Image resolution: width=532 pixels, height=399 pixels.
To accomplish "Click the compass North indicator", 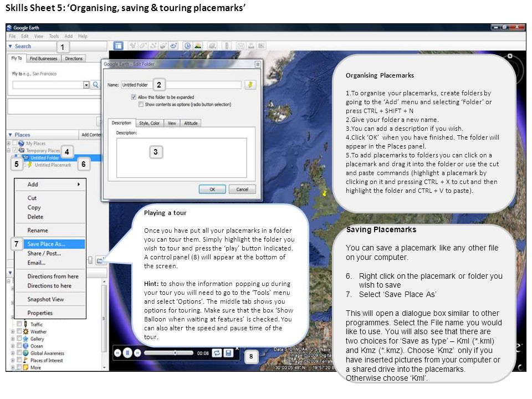I will (510, 57).
